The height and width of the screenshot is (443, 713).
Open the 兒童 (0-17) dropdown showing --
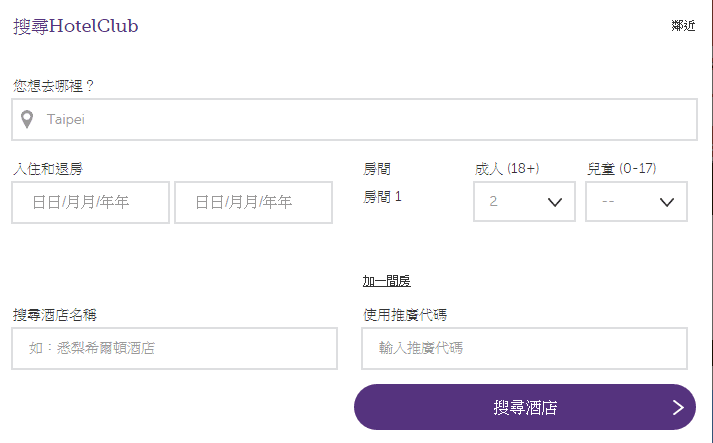click(x=635, y=202)
